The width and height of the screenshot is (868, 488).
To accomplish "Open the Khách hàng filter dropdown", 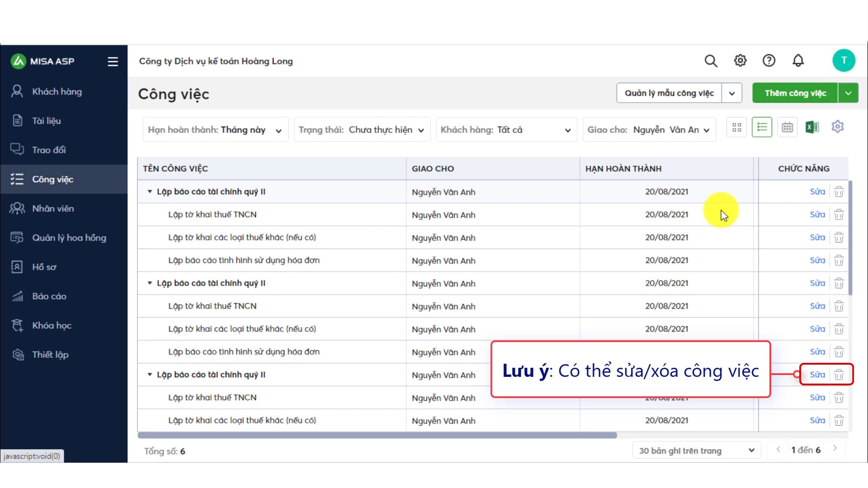I will 506,130.
